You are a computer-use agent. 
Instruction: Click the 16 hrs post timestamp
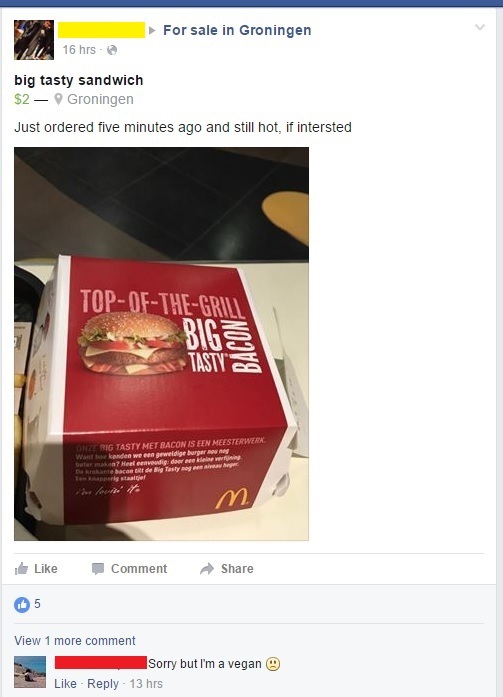(79, 50)
